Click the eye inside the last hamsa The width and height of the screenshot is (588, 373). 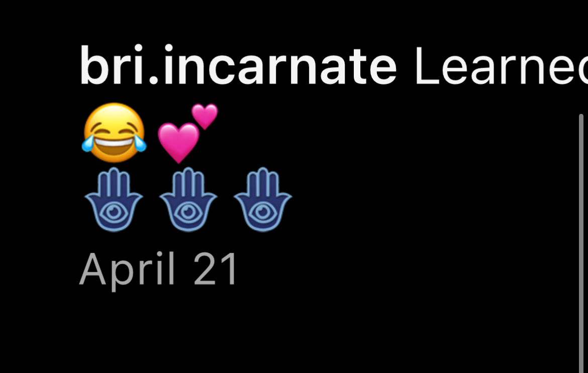(262, 212)
